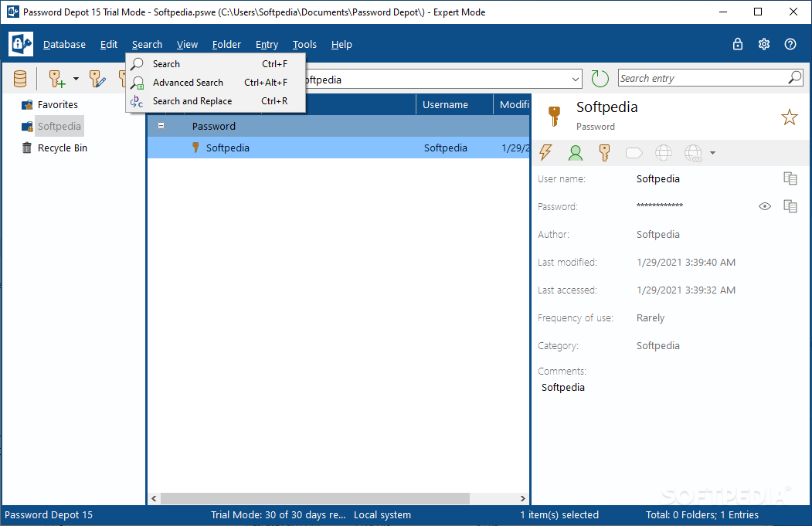The width and height of the screenshot is (812, 526).
Task: Select the Softpedia entry row in list
Action: point(338,148)
